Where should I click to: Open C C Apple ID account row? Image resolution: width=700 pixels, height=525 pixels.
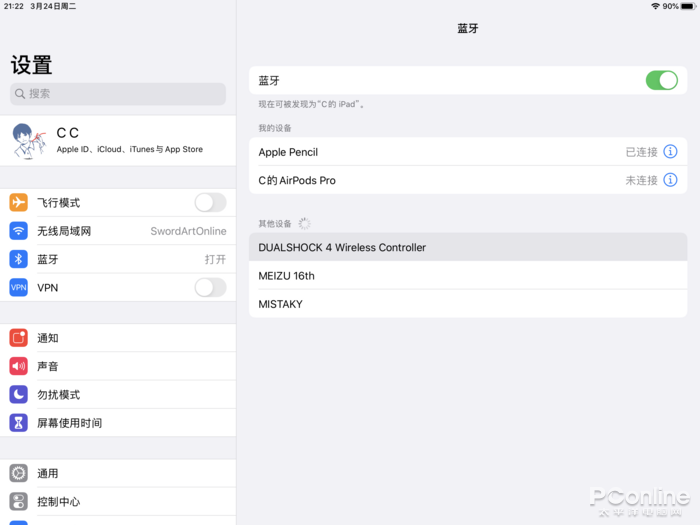[118, 141]
